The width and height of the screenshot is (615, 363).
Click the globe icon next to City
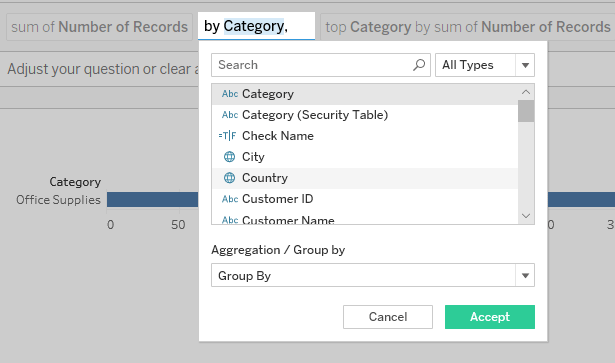tap(229, 157)
